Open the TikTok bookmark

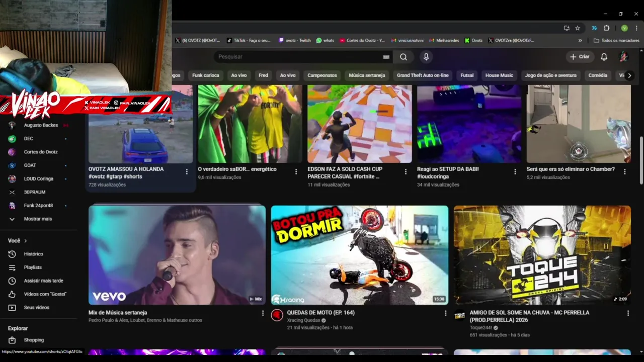pos(249,40)
